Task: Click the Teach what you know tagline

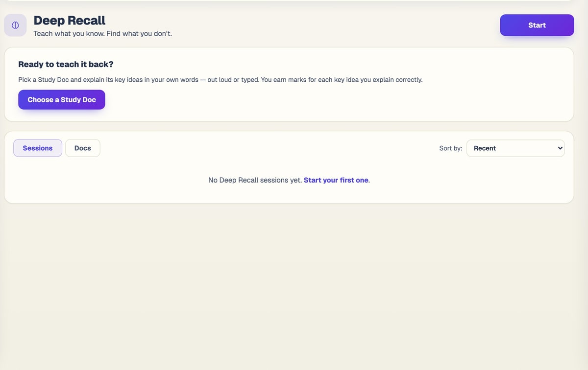Action: click(x=102, y=34)
